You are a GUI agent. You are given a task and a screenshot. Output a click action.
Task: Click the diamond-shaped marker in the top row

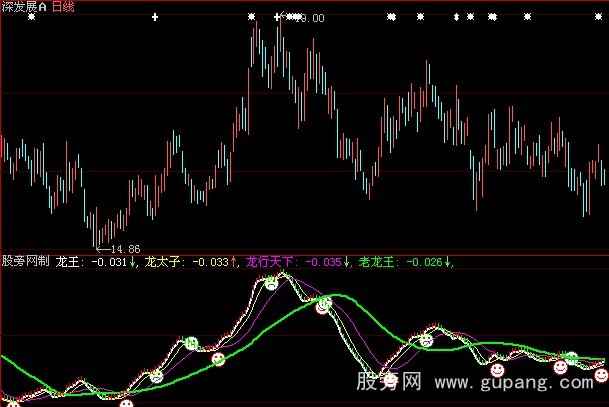pyautogui.click(x=456, y=17)
